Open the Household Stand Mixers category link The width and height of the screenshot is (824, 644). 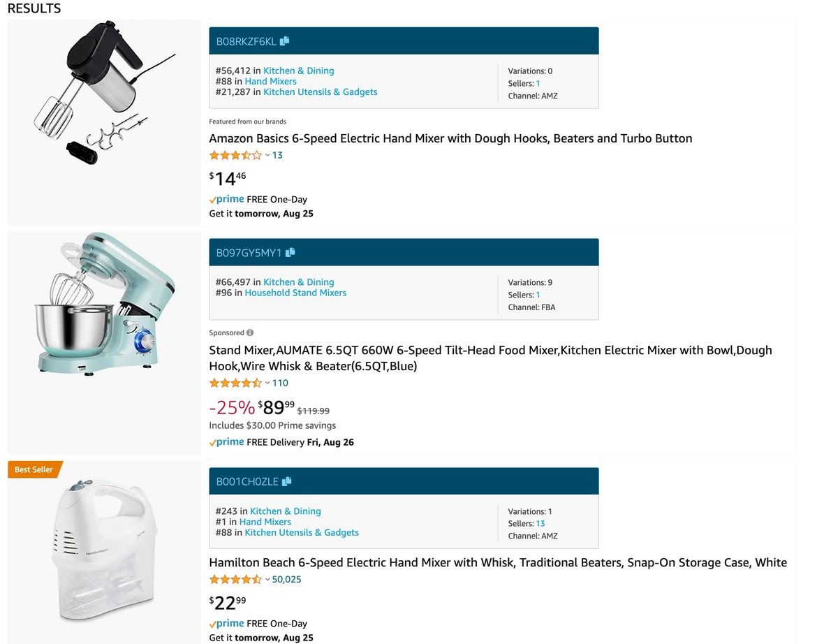tap(295, 293)
